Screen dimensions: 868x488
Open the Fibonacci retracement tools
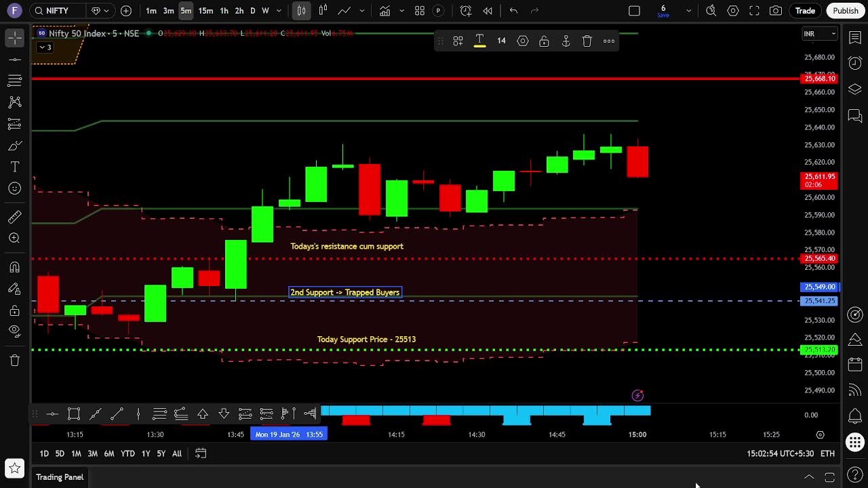14,81
